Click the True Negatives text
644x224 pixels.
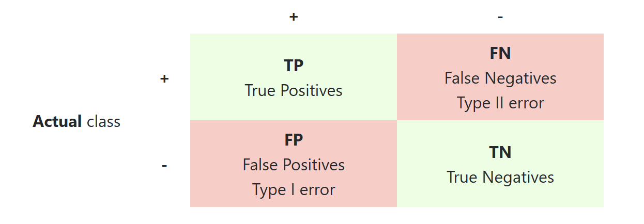coord(500,177)
